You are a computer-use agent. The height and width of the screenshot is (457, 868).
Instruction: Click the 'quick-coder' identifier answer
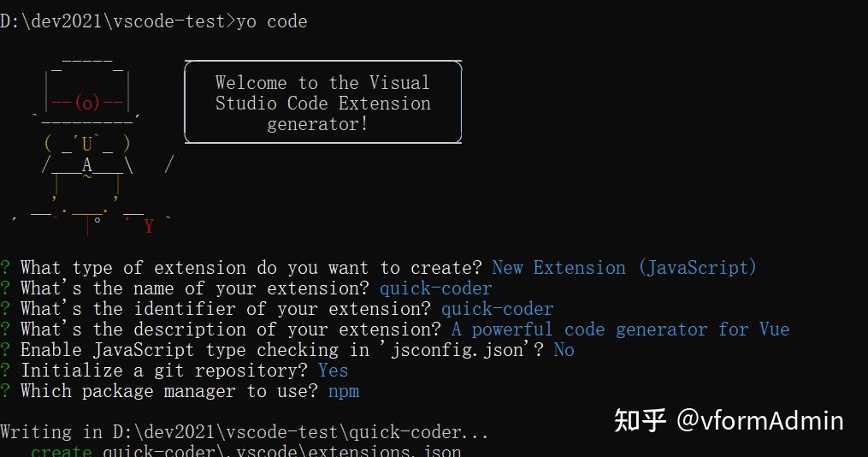(497, 309)
